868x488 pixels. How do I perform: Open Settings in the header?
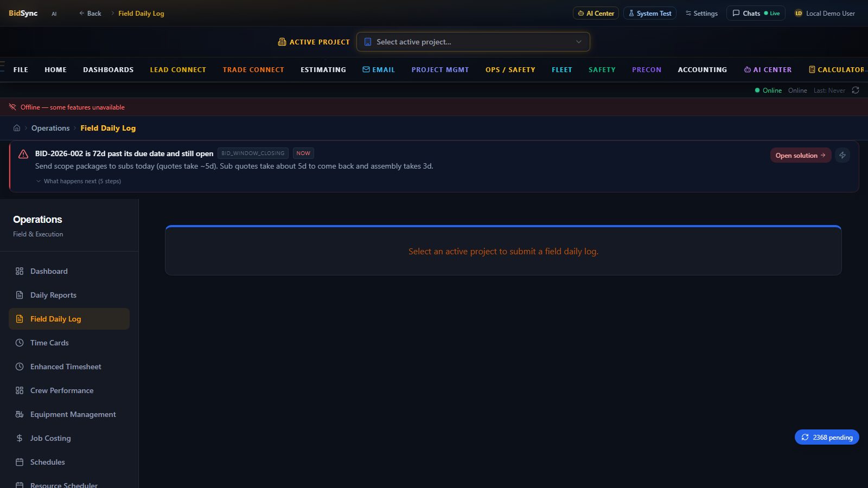point(701,13)
